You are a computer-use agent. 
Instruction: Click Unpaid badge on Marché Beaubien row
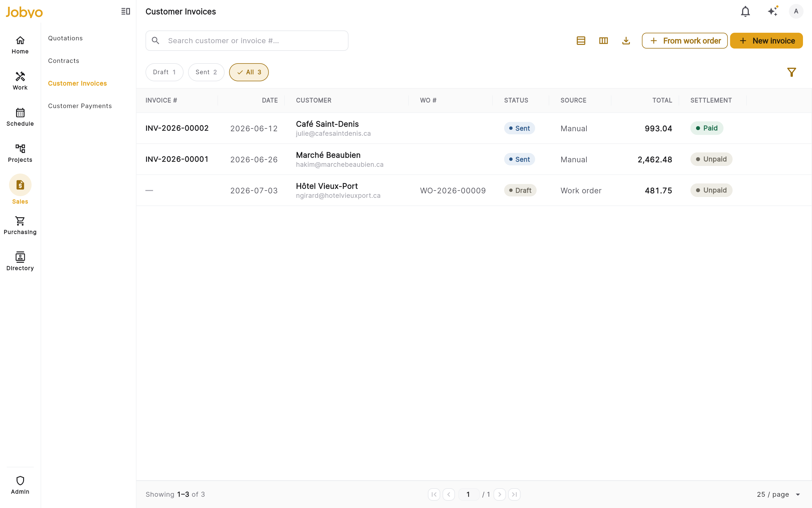coord(711,159)
